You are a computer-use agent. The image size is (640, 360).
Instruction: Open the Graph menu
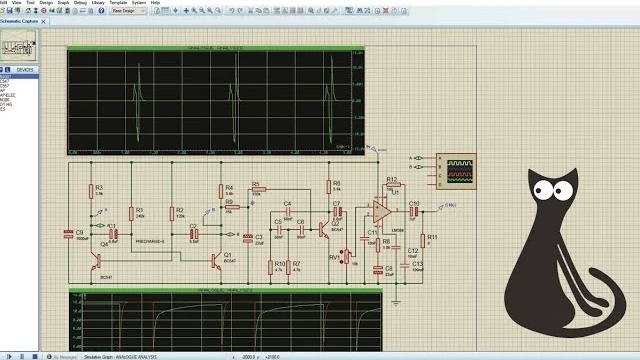pos(63,2)
